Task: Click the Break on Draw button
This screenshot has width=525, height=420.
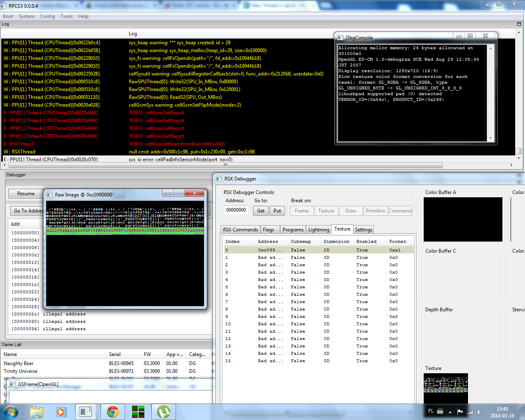Action: [x=351, y=211]
